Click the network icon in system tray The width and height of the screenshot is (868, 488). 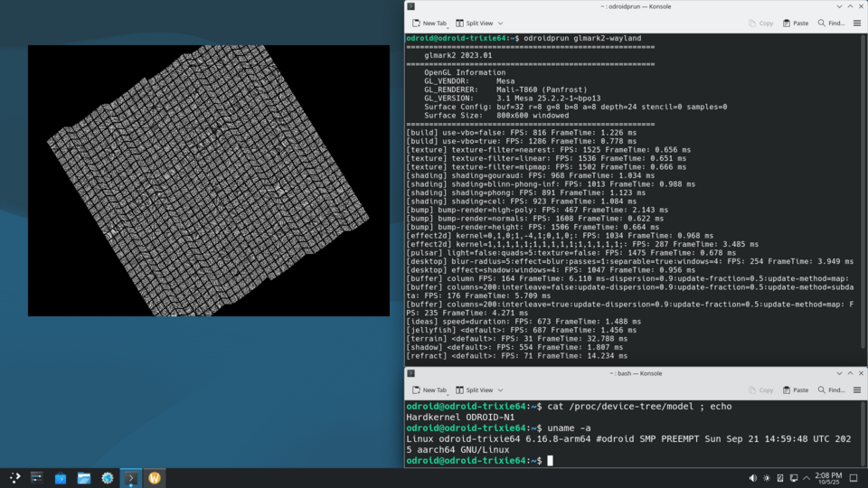(794, 477)
